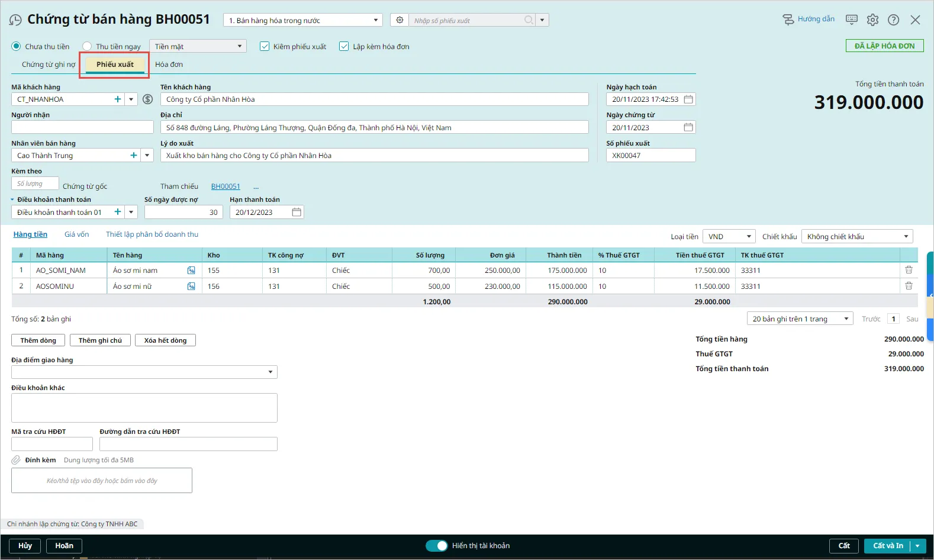This screenshot has height=560, width=934.
Task: Open calendar for Hạn thanh toán date
Action: (297, 213)
